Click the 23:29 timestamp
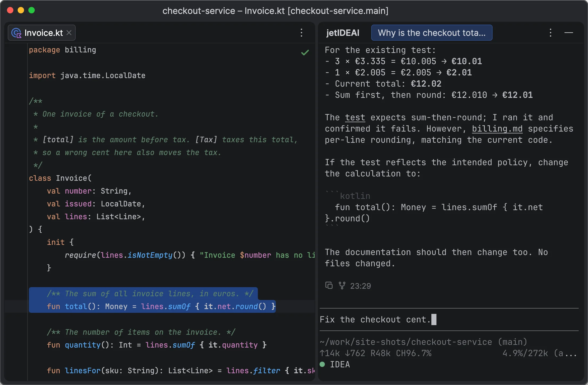Viewport: 588px width, 385px height. coord(361,286)
